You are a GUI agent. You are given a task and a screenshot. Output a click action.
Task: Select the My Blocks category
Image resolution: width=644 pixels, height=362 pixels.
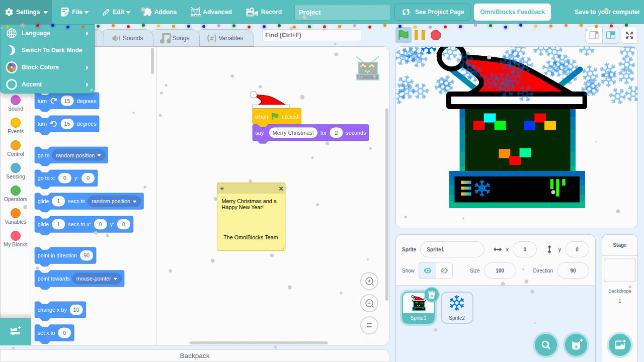tap(16, 239)
